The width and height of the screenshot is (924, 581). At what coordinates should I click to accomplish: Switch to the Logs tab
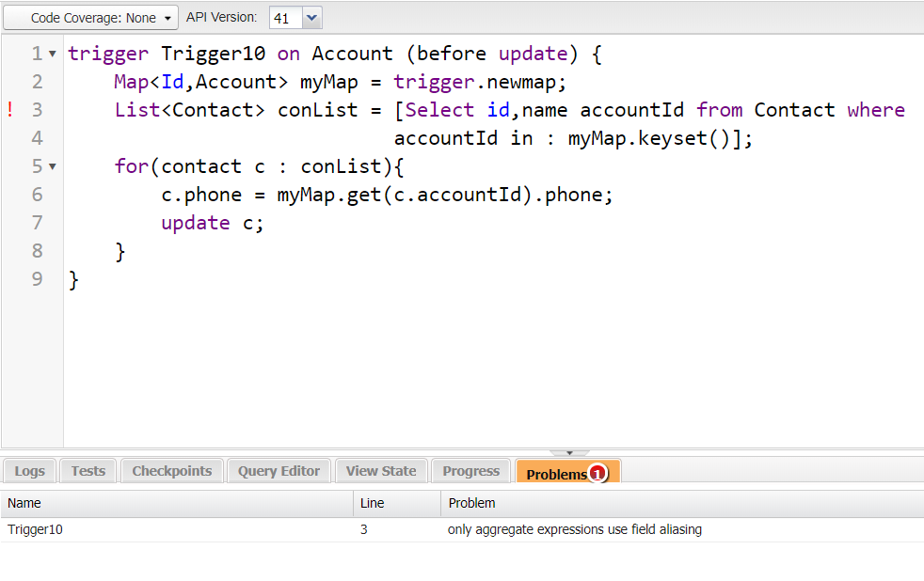click(x=29, y=471)
